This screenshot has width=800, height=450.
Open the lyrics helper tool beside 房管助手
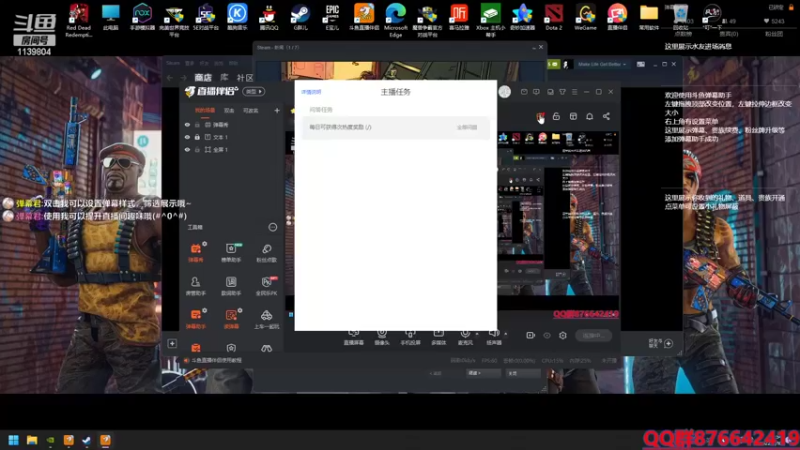tap(231, 286)
